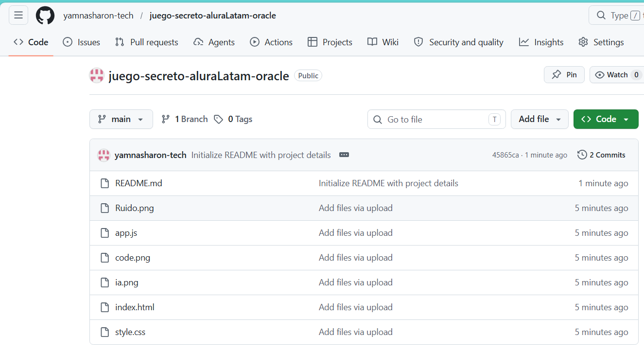Click the top search field
Image resolution: width=644 pixels, height=353 pixels.
[x=616, y=16]
